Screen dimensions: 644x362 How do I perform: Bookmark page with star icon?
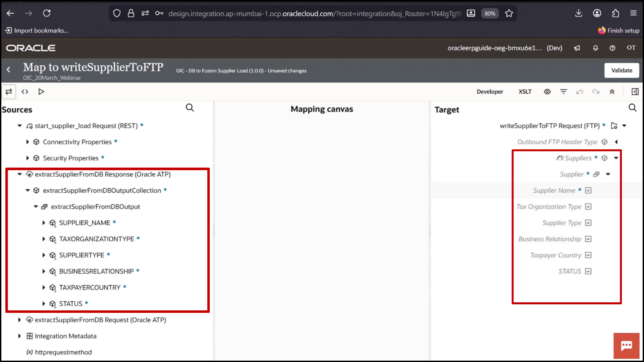click(x=509, y=13)
